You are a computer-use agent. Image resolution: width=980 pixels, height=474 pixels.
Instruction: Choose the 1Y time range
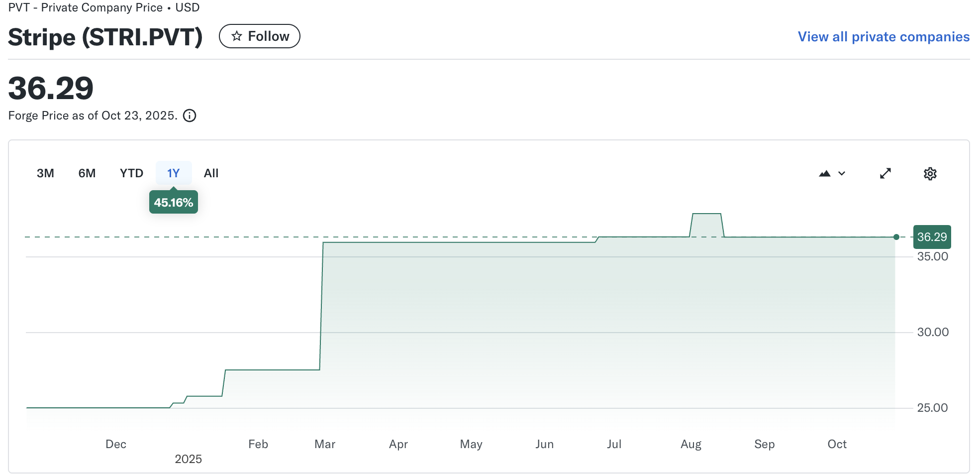pos(173,173)
